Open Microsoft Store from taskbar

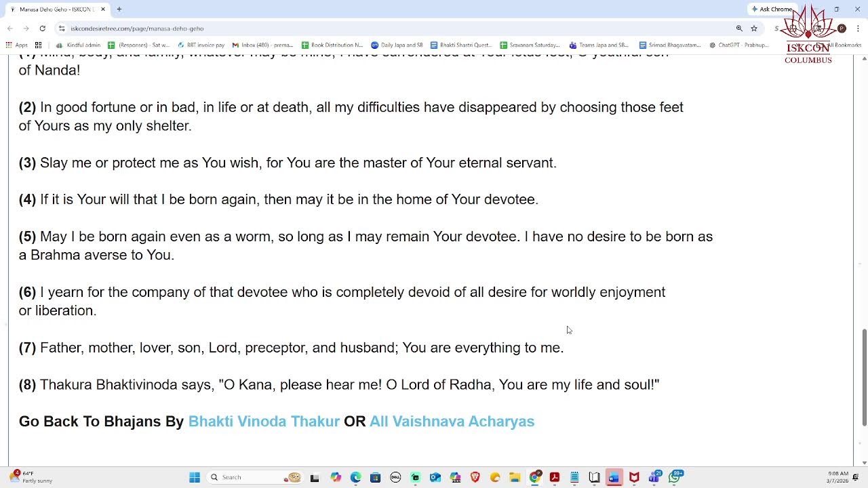tap(375, 477)
